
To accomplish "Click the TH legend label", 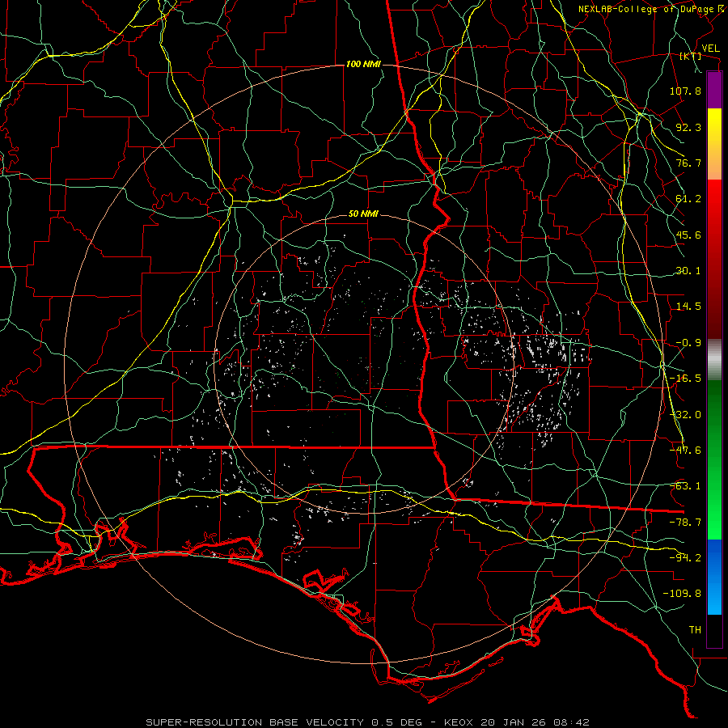I will (x=695, y=630).
